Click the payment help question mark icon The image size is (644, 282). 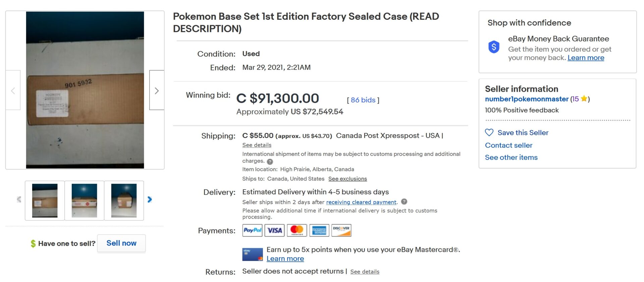click(404, 202)
